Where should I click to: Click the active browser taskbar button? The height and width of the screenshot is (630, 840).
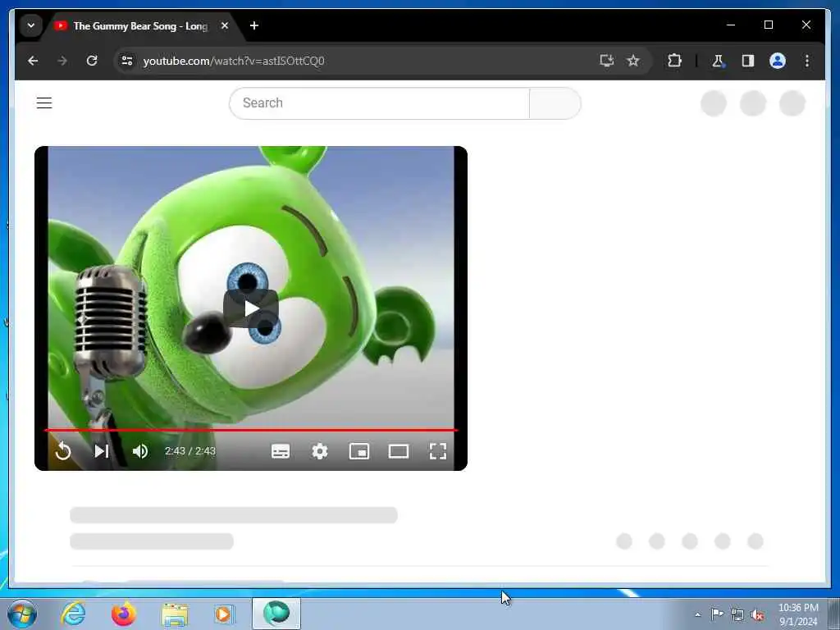point(276,614)
